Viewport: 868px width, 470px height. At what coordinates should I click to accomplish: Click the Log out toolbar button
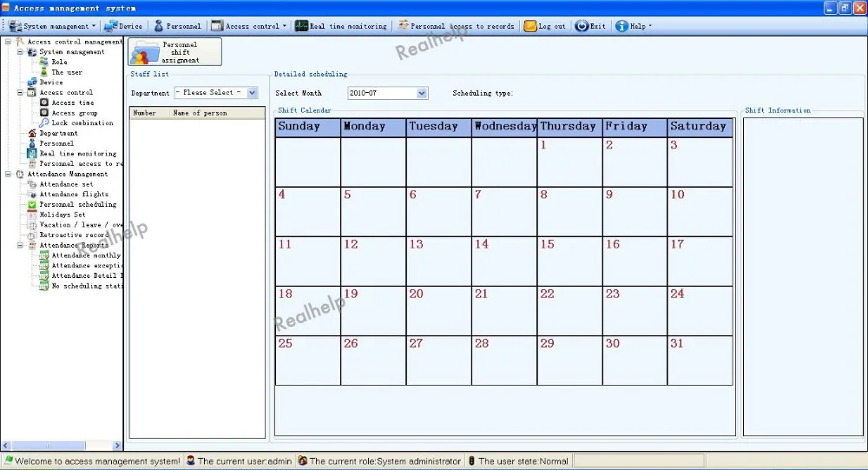coord(545,26)
